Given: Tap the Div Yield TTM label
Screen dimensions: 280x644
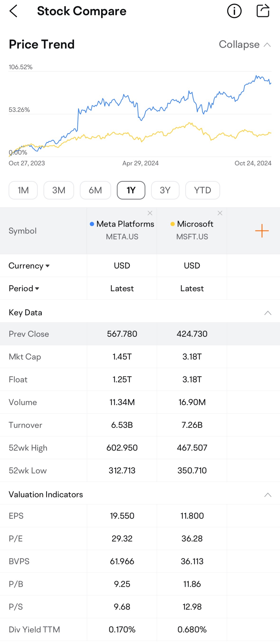Looking at the screenshot, I should click(34, 629).
